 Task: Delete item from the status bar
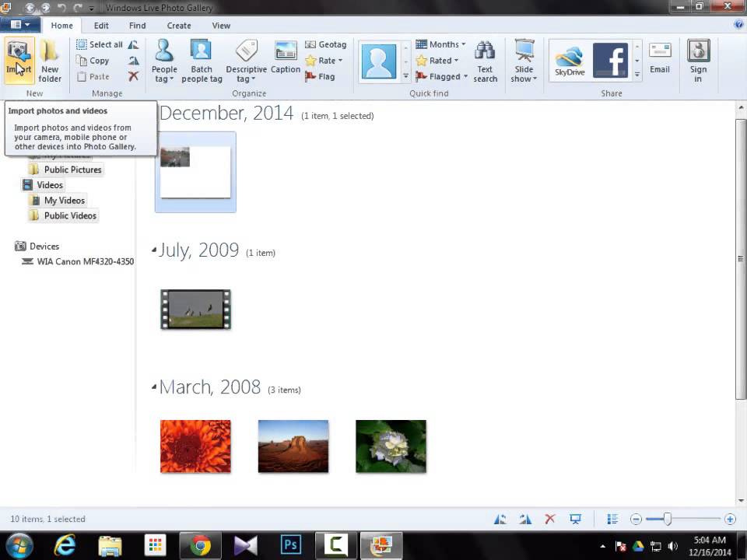550,519
